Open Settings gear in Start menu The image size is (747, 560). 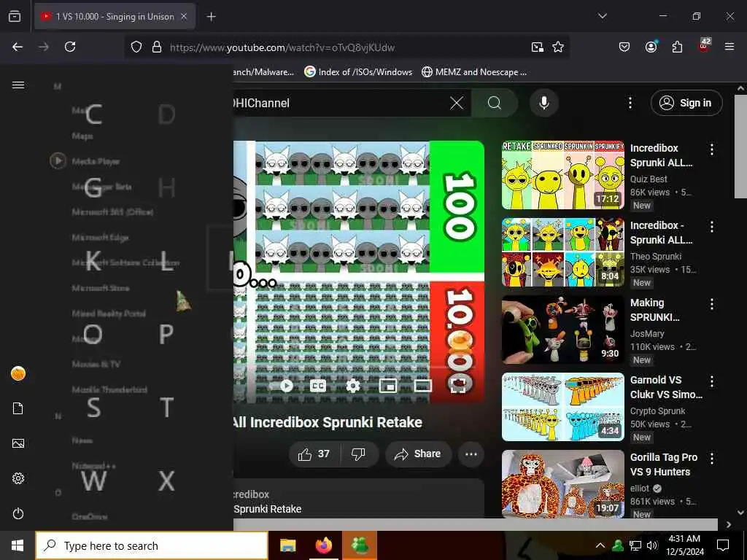(18, 478)
